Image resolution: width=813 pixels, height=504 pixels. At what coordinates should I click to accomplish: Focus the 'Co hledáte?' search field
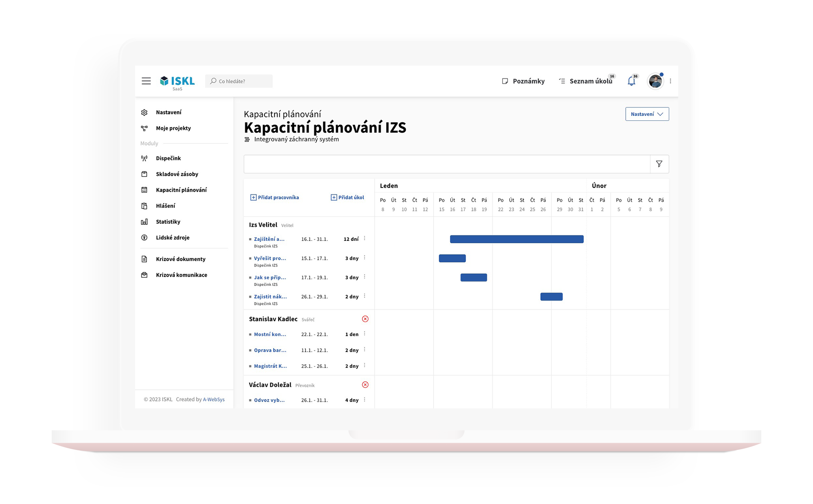[239, 81]
